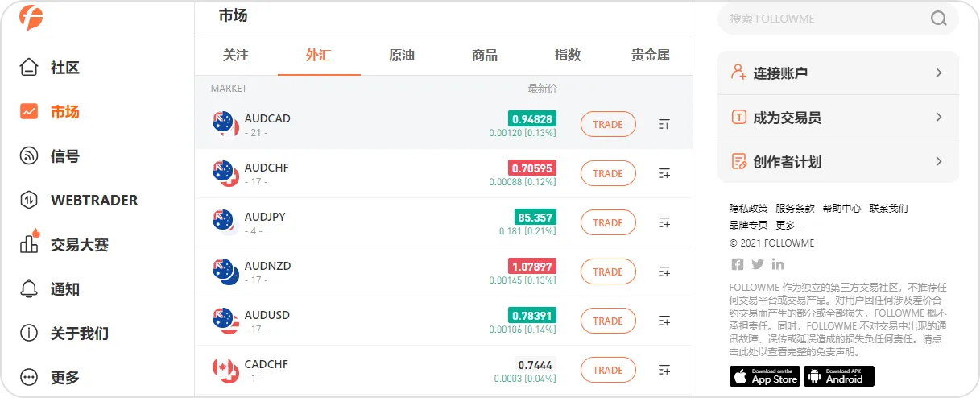The width and height of the screenshot is (980, 398).
Task: Download from the App Store badge
Action: (x=765, y=376)
